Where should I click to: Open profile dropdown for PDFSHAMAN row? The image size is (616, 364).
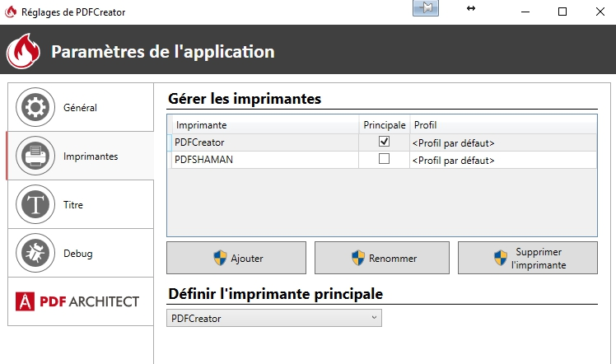point(503,161)
